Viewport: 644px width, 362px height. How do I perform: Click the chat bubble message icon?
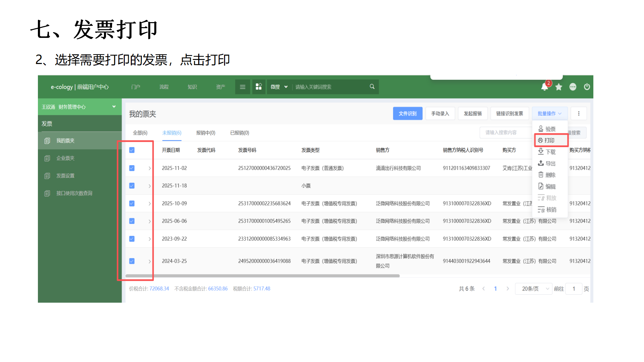coord(573,87)
